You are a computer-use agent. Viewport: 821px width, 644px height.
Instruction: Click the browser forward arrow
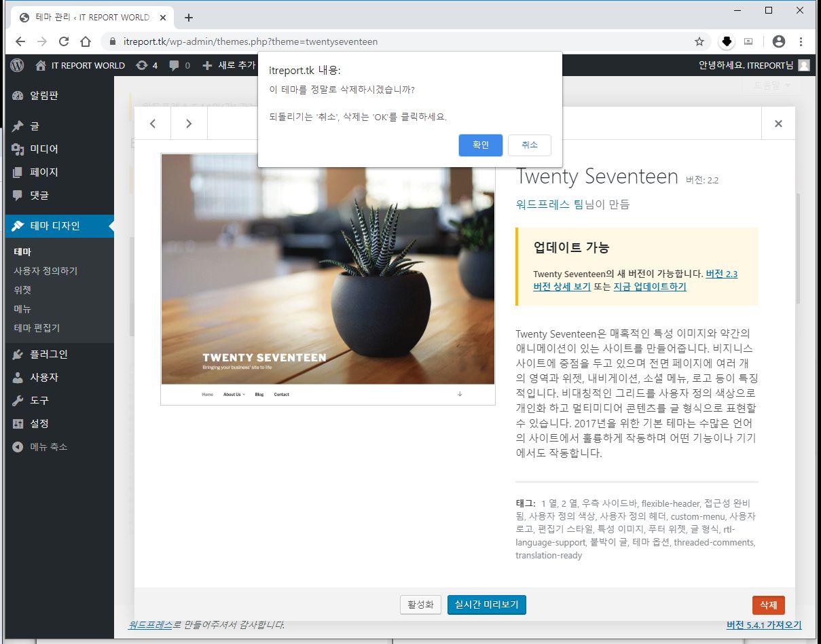point(42,41)
